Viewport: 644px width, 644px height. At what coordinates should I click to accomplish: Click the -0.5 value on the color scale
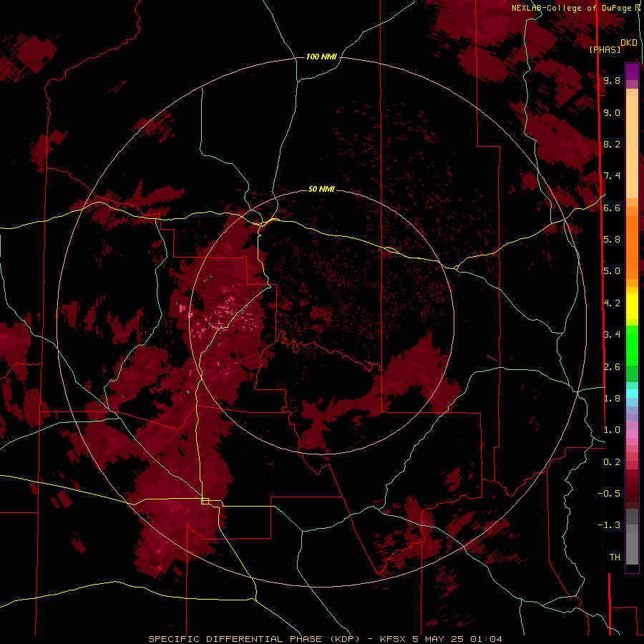coord(609,494)
